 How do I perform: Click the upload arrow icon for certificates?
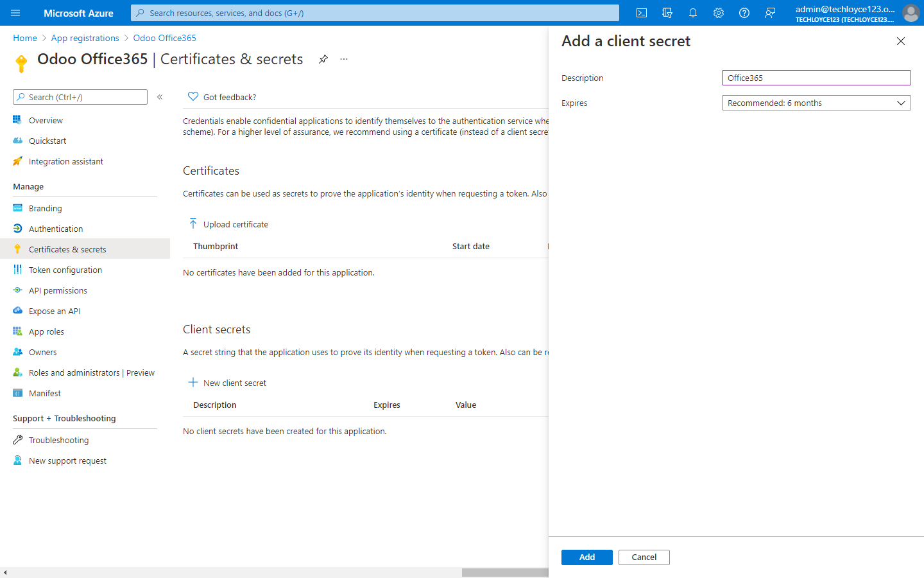(193, 223)
